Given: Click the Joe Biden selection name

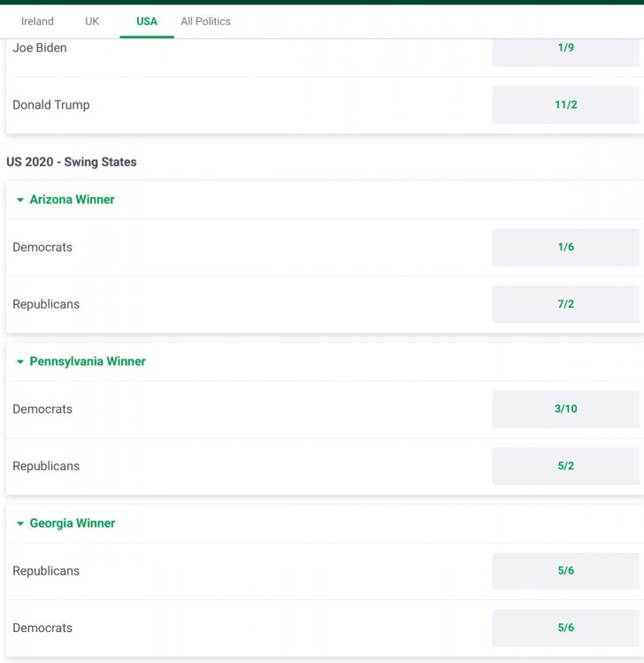Looking at the screenshot, I should click(x=40, y=48).
